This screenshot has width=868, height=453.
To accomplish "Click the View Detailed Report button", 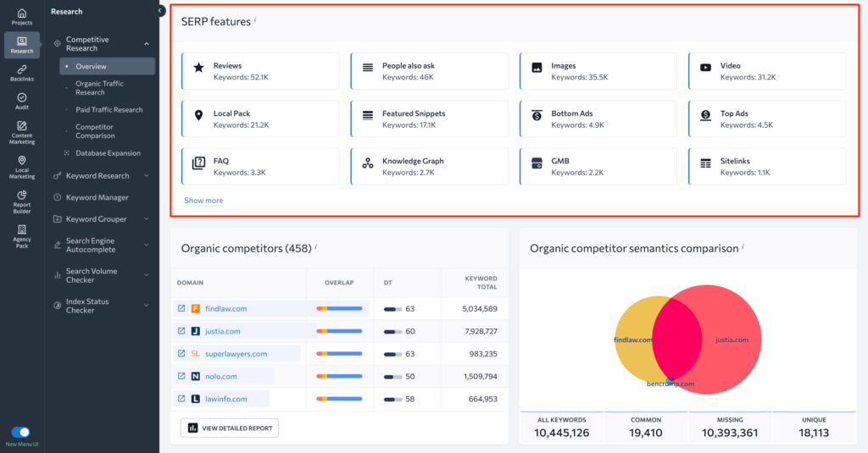I will pyautogui.click(x=230, y=428).
